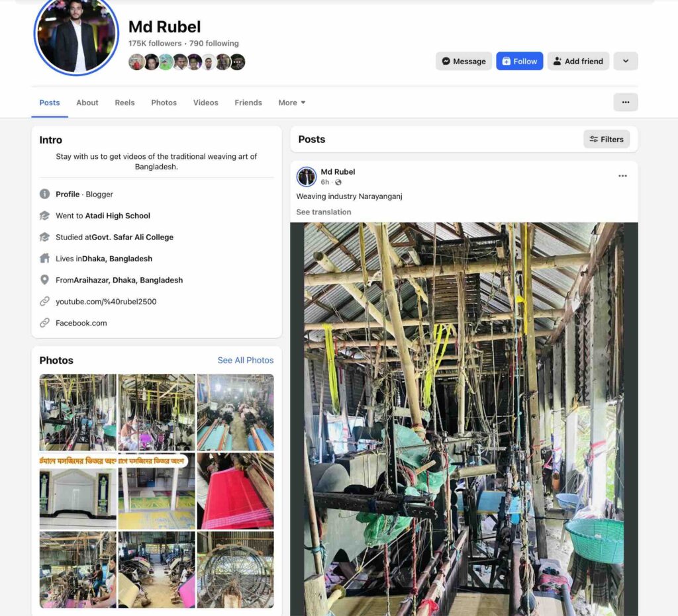This screenshot has height=616, width=678.
Task: Open the Weaving industry post image
Action: pos(463,419)
